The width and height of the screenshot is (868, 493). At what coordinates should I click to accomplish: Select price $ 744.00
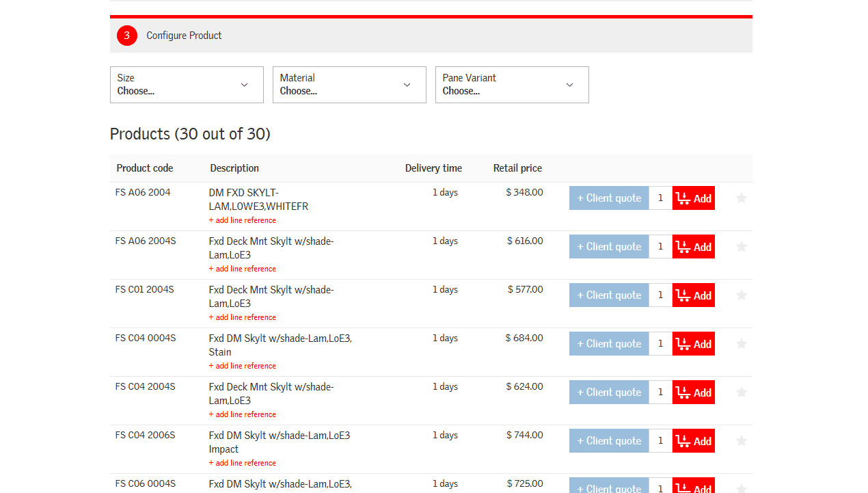coord(524,435)
